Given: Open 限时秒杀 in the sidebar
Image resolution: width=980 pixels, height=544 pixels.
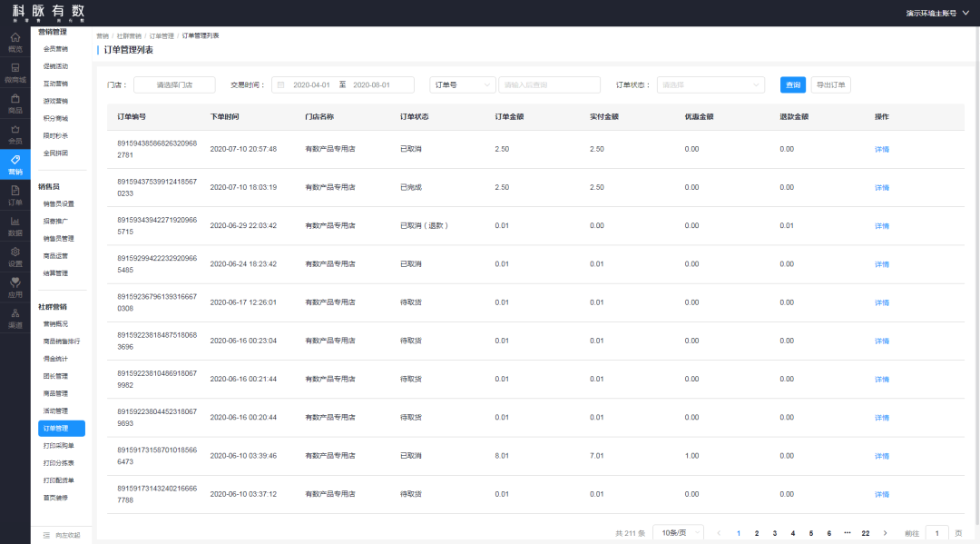Looking at the screenshot, I should (55, 135).
